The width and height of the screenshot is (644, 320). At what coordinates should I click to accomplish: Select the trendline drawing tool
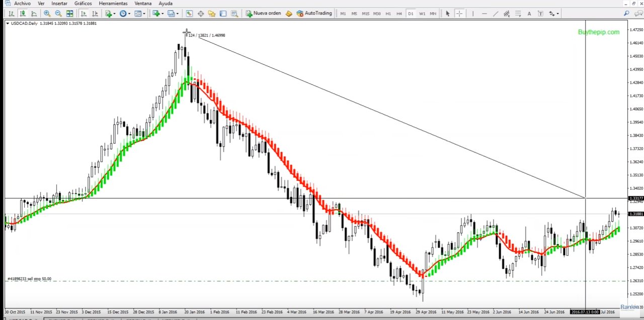(x=496, y=14)
